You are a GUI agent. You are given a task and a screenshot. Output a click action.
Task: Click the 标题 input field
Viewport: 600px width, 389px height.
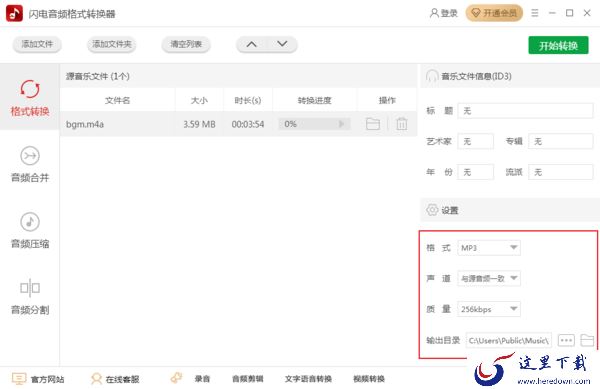[x=525, y=111]
